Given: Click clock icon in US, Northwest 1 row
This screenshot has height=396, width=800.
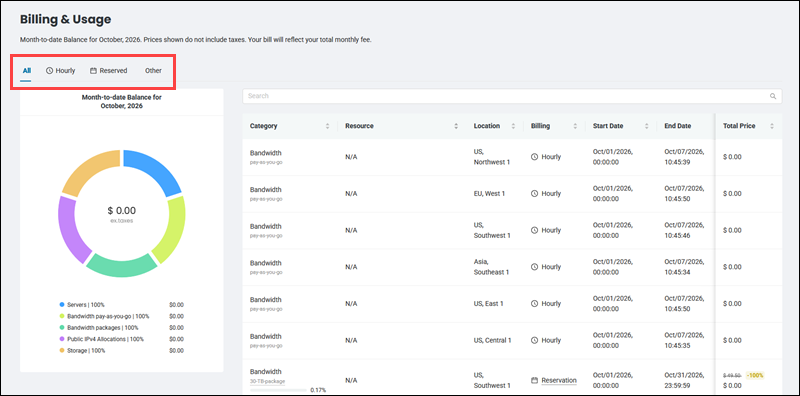Looking at the screenshot, I should (x=534, y=157).
